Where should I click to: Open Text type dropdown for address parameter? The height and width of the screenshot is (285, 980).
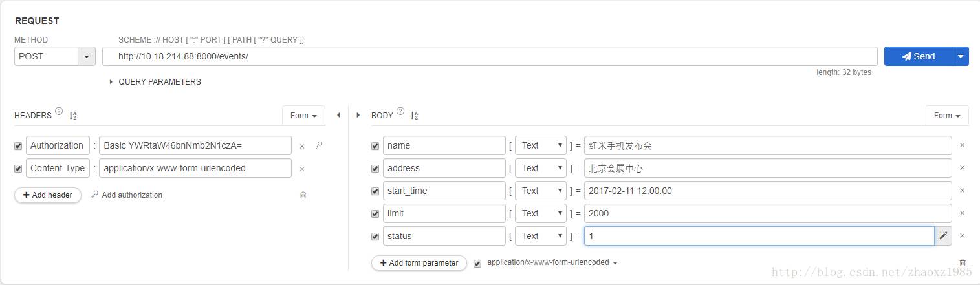point(541,169)
